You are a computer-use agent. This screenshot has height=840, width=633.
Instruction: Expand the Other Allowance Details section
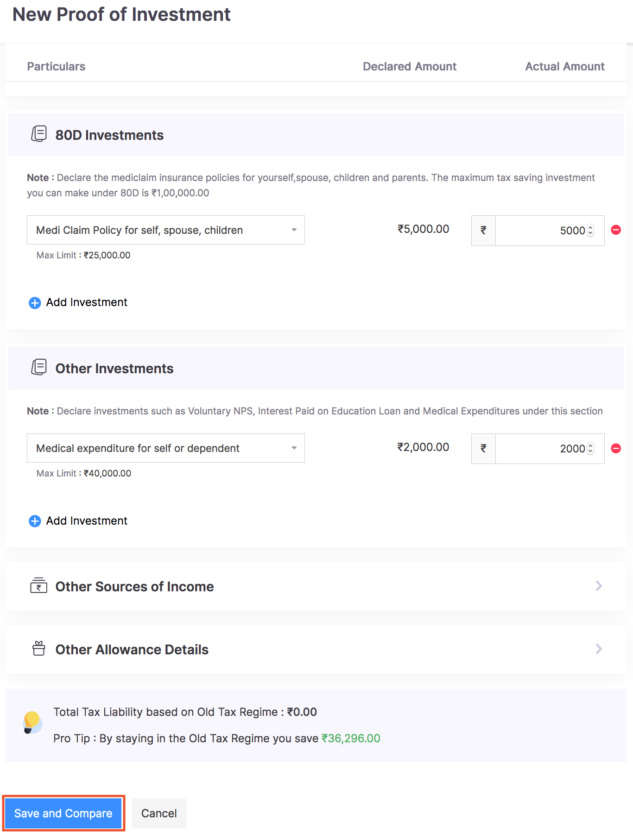[599, 649]
